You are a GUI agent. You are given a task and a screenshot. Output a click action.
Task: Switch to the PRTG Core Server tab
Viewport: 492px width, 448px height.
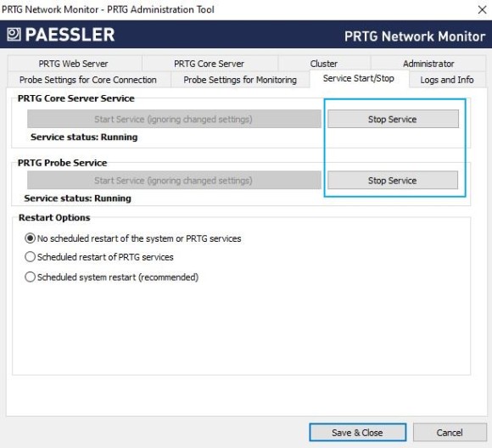point(210,64)
